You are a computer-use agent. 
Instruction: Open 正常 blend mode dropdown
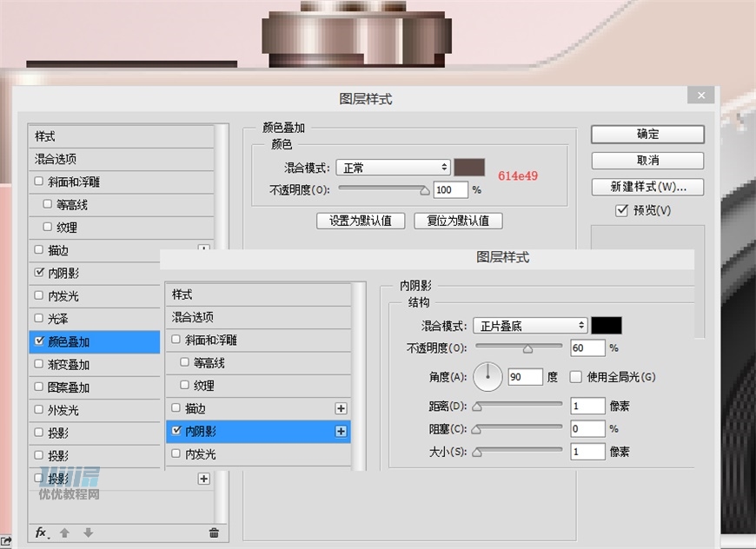393,168
